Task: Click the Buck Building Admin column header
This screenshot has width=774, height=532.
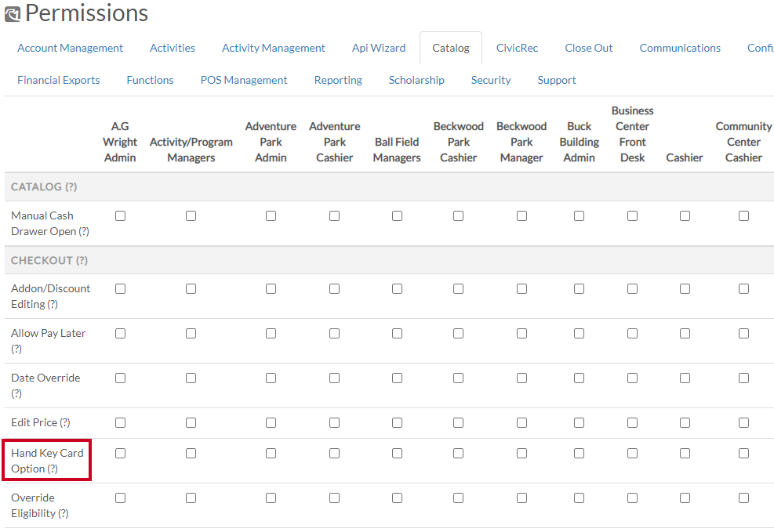Action: [x=579, y=142]
